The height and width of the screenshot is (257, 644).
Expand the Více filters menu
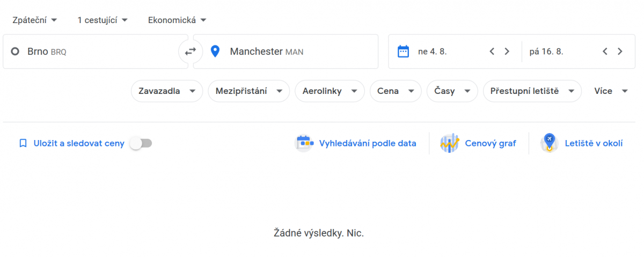(x=611, y=91)
